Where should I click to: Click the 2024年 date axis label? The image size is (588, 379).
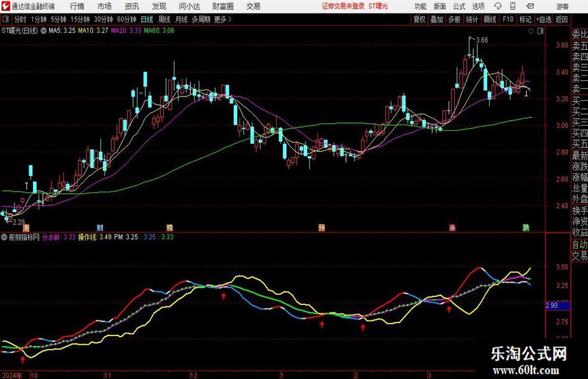pos(12,375)
